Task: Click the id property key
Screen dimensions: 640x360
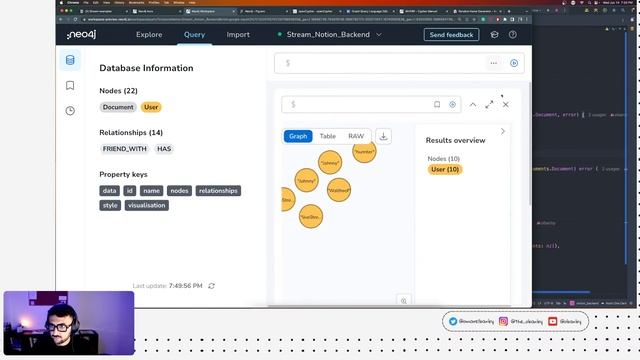Action: 129,191
